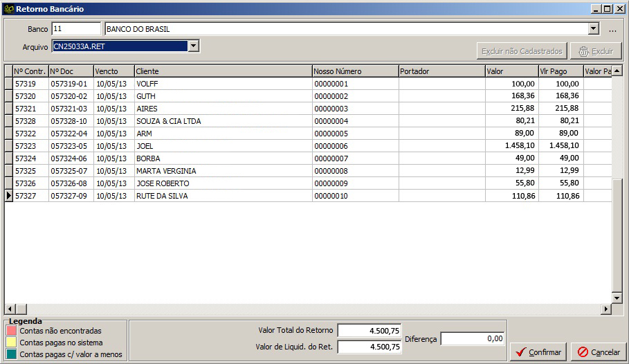629x364 pixels.
Task: Select the row for SOUZA & CIA LTDA
Action: (168, 121)
